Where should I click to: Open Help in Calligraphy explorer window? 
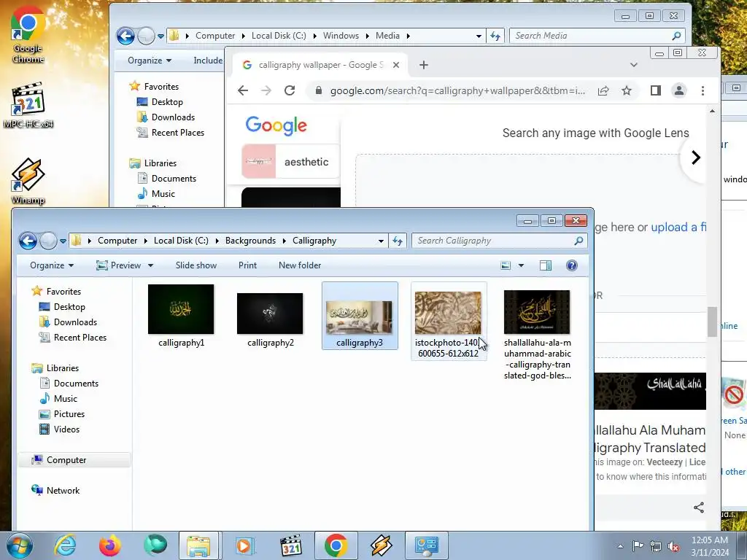coord(572,265)
